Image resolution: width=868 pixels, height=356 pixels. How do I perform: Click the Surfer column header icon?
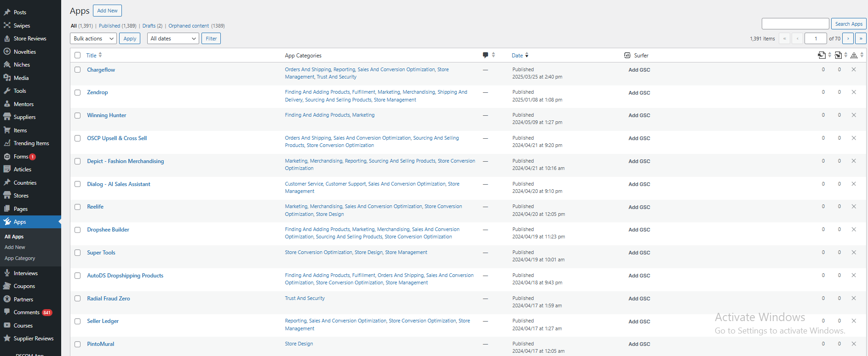tap(627, 55)
